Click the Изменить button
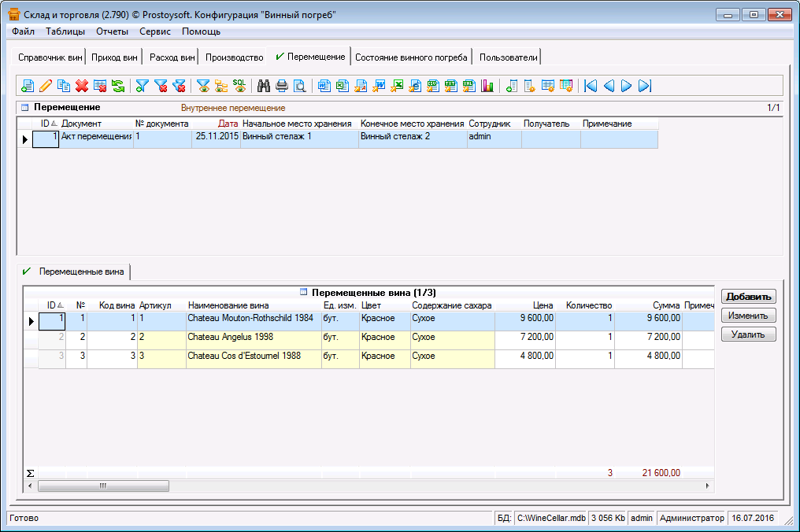This screenshot has width=800, height=532. [748, 316]
